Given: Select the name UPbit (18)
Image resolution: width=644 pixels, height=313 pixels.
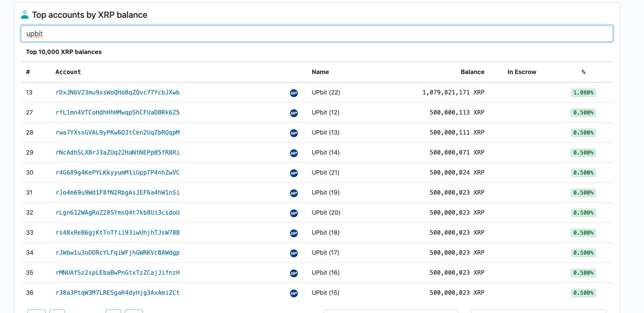Looking at the screenshot, I should (x=326, y=232).
